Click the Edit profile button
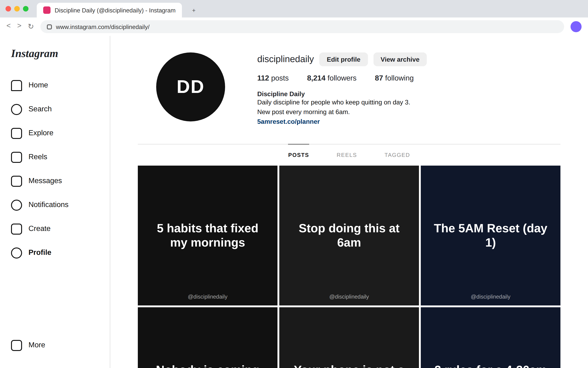This screenshot has height=368, width=588. [343, 59]
